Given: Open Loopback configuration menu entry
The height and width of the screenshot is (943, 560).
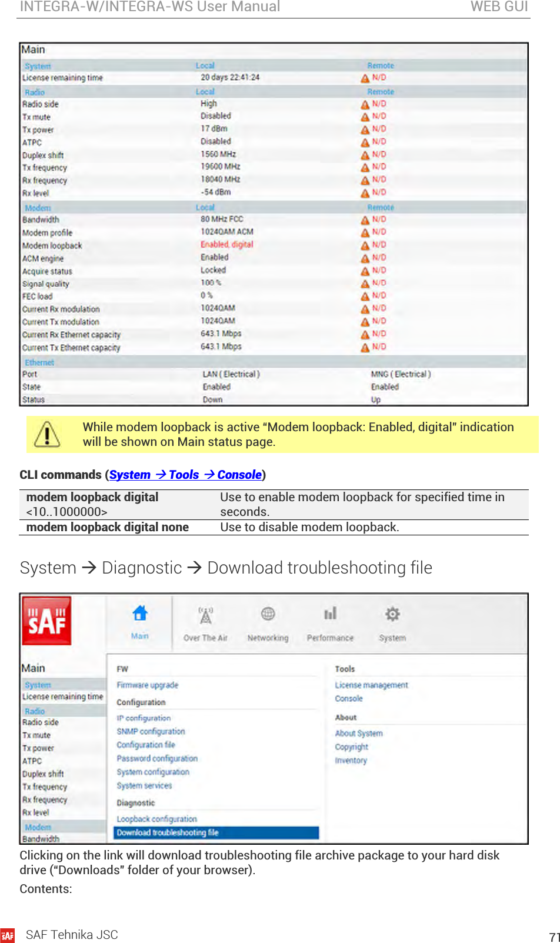Looking at the screenshot, I should pos(156,819).
